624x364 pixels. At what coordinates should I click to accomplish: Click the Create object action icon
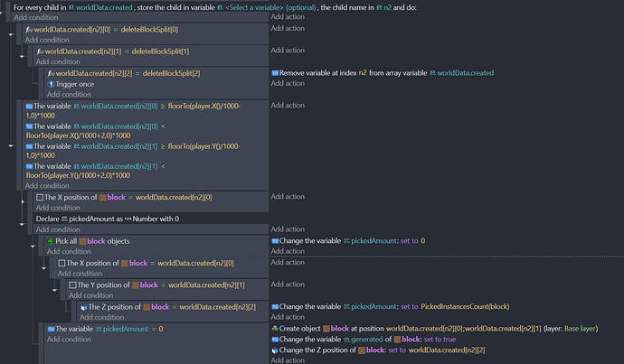point(275,329)
